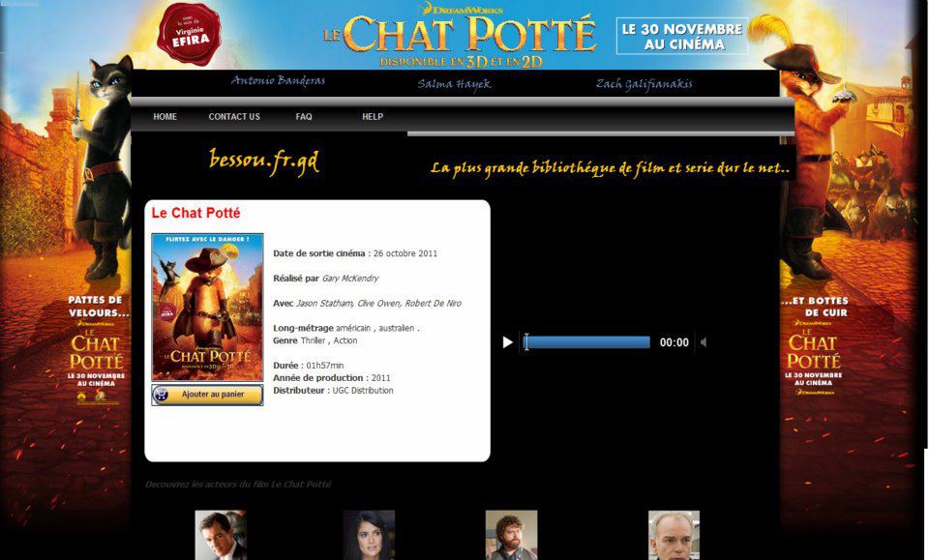Click the Le 30 novembre au cinéma box

682,36
